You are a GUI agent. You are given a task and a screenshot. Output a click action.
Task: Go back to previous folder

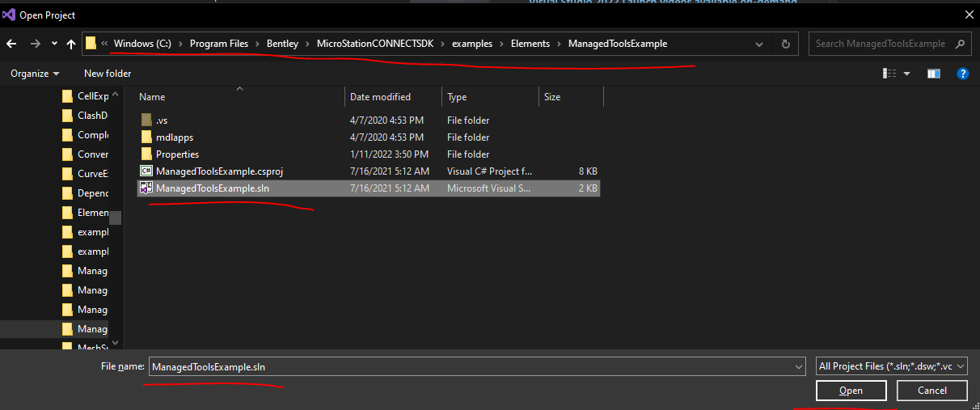(12, 44)
